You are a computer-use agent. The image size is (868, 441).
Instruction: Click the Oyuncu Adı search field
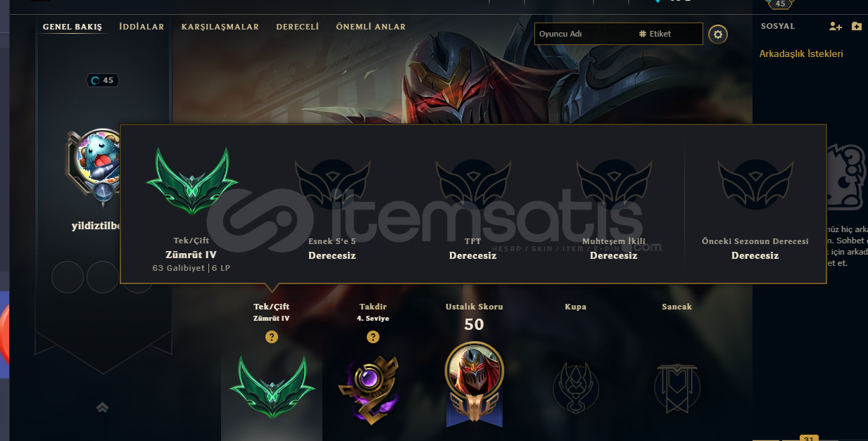(x=585, y=34)
